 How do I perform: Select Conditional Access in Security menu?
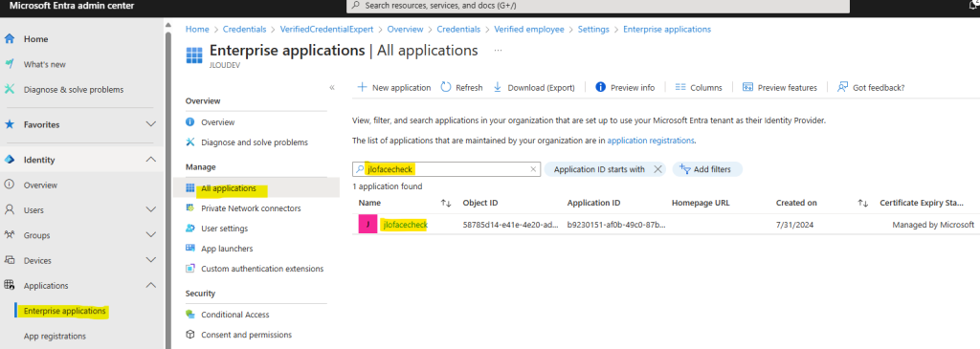coord(235,315)
